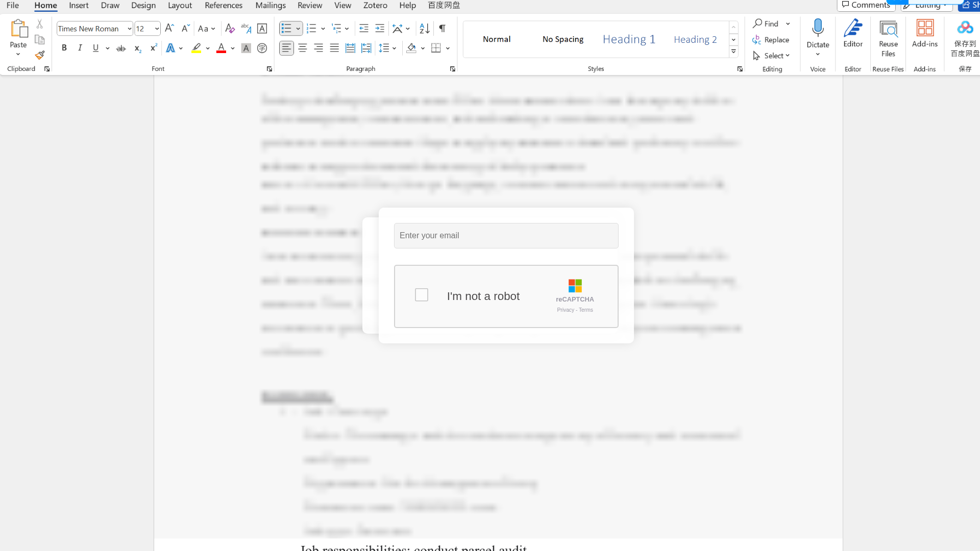Center align the paragraph text
The image size is (980, 551).
(x=303, y=48)
